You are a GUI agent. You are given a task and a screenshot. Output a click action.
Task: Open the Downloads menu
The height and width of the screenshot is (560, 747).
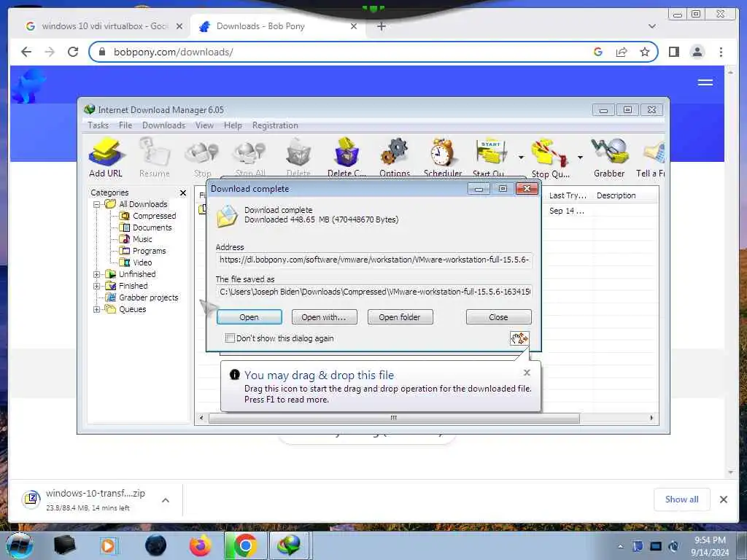pyautogui.click(x=163, y=125)
